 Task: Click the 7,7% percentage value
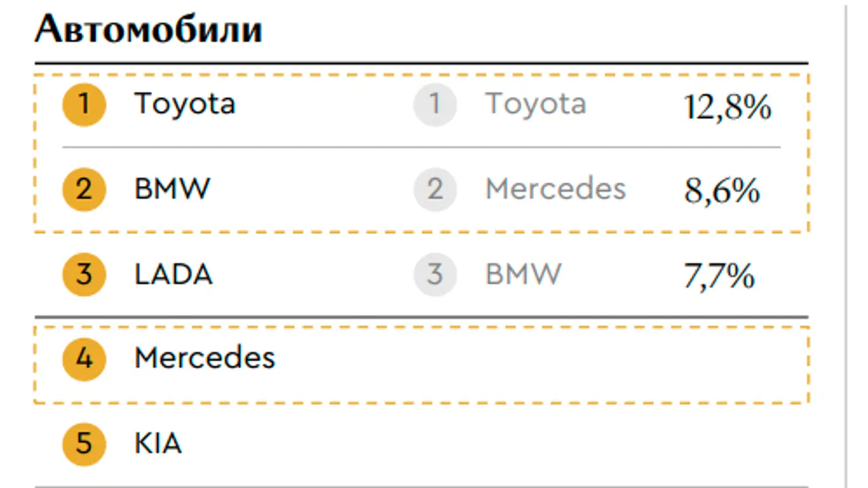[719, 276]
